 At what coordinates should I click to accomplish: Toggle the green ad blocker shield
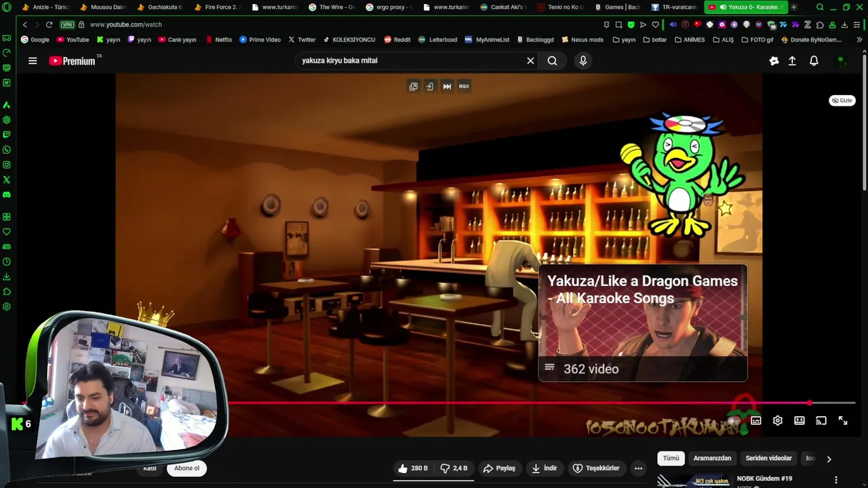631,24
